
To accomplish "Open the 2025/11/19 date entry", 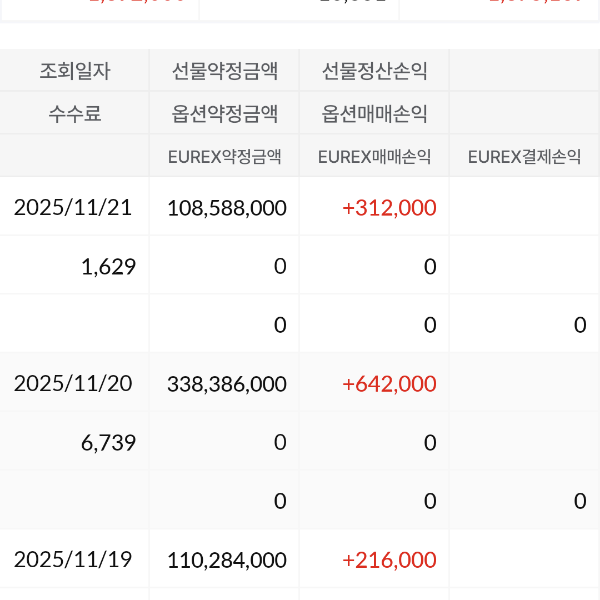I will (73, 560).
